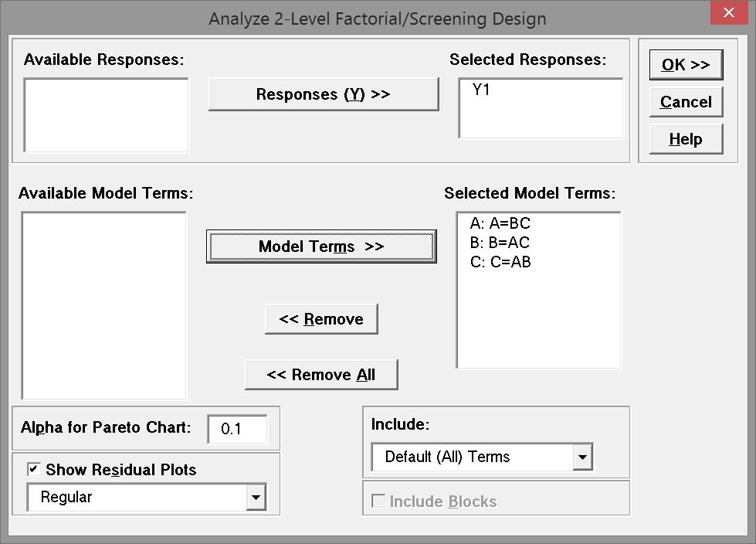Open the Include terms dropdown arrow
The image size is (756, 544).
[582, 457]
